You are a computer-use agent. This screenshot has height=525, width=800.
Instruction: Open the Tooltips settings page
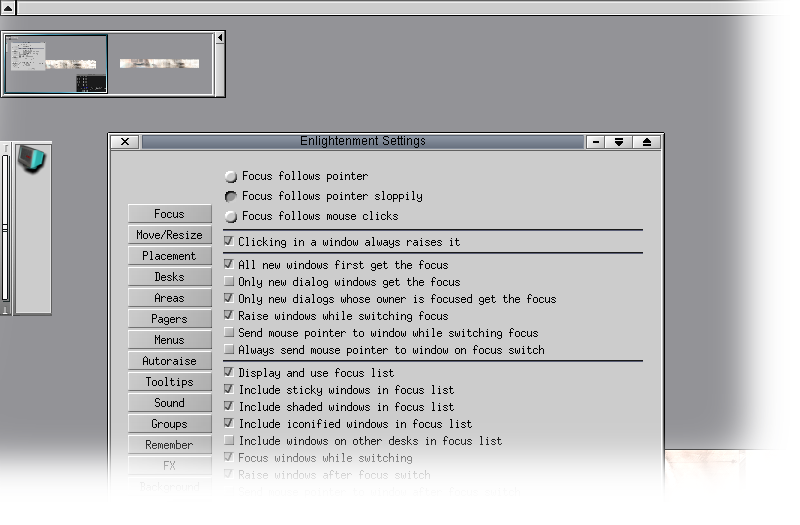pos(169,381)
